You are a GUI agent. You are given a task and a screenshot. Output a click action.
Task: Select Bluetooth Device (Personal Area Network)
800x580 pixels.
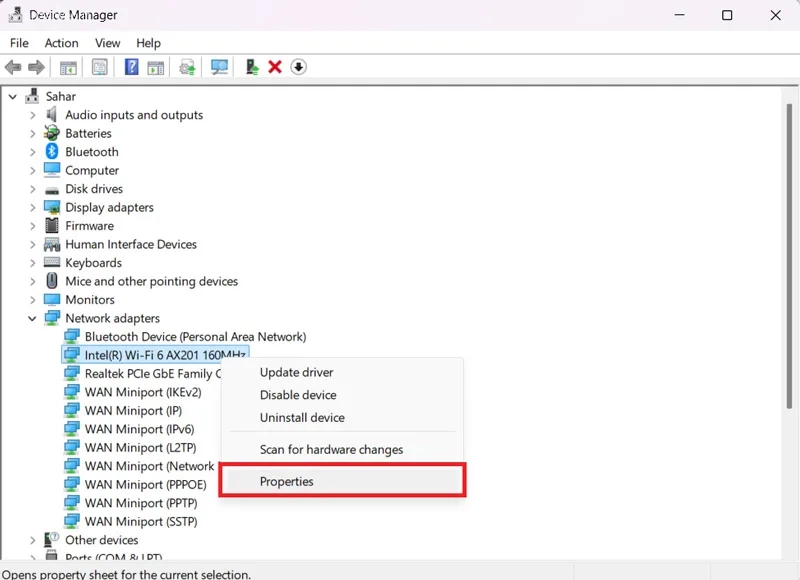point(195,337)
